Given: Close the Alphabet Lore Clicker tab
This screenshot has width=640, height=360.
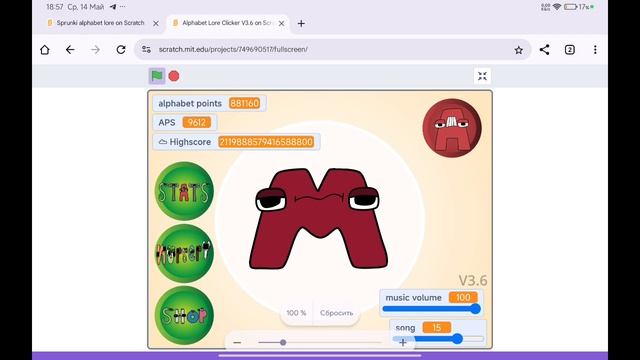Looking at the screenshot, I should coord(282,24).
